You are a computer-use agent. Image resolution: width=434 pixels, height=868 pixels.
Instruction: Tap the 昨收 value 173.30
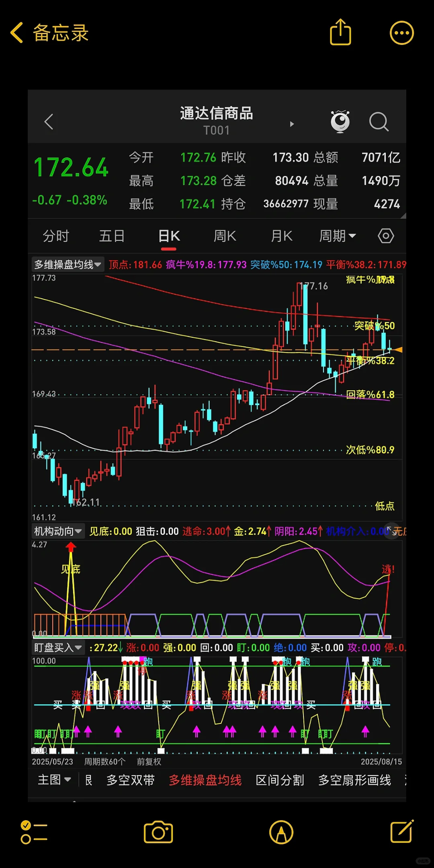pos(291,157)
